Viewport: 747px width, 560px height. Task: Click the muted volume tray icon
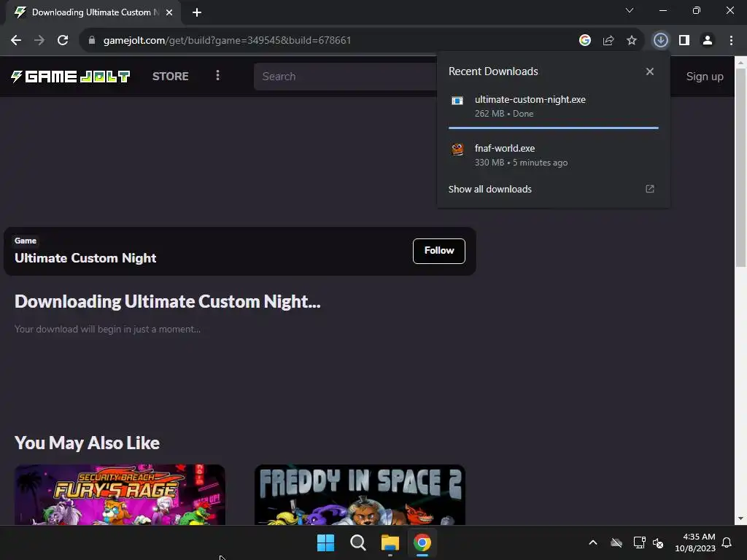pos(658,542)
